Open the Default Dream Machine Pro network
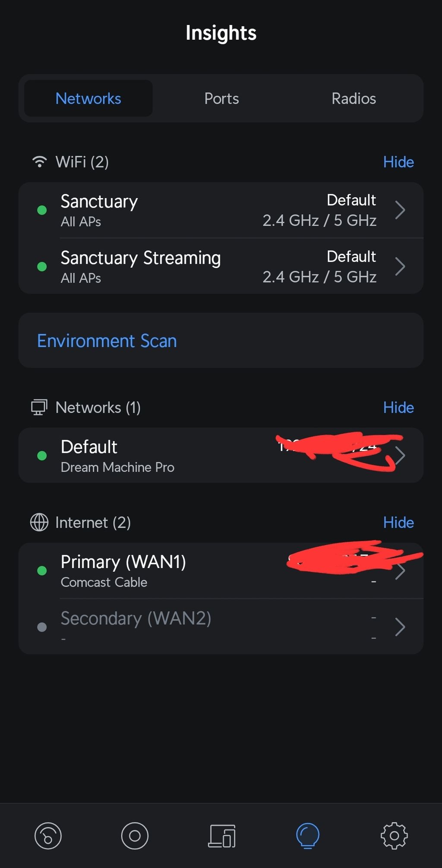The image size is (442, 868). coord(221,455)
